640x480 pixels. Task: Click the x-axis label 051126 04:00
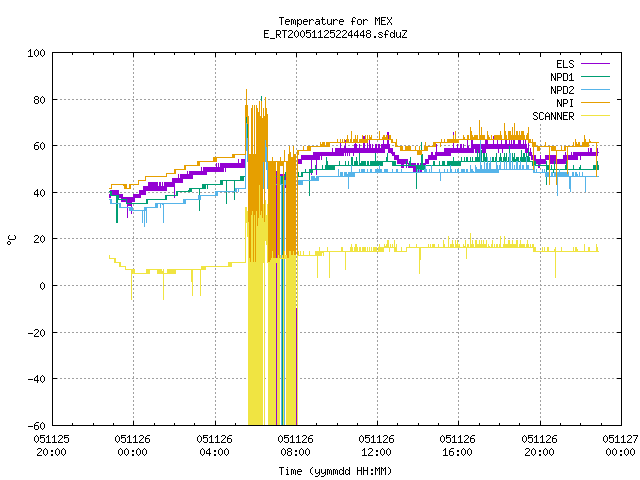(214, 445)
